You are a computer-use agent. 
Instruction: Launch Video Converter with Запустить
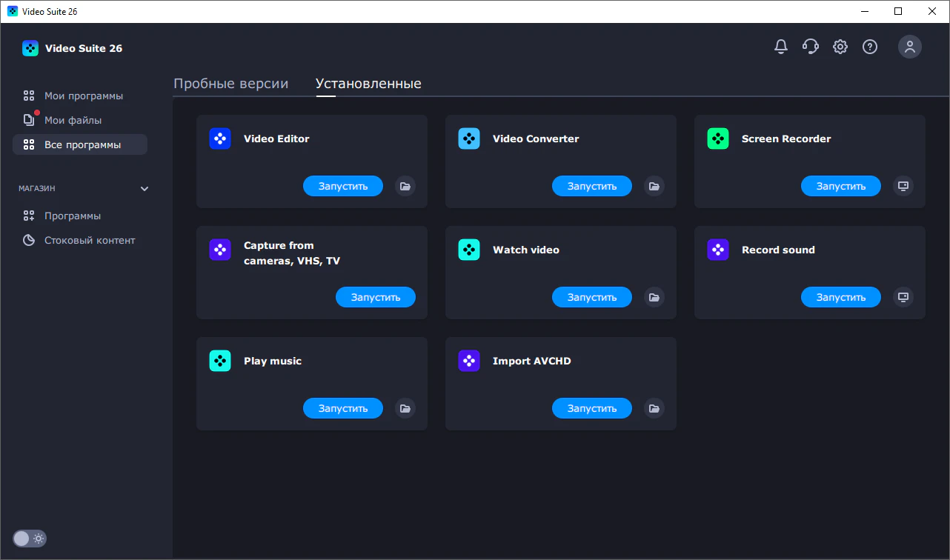[592, 186]
